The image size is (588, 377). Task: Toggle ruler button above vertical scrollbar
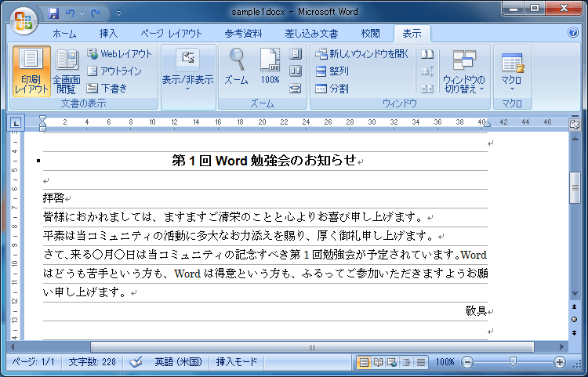pos(575,125)
